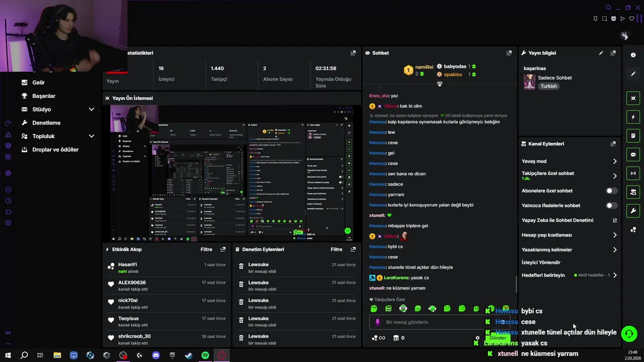
Task: Open Droplar ve ödüller page
Action: click(55, 149)
